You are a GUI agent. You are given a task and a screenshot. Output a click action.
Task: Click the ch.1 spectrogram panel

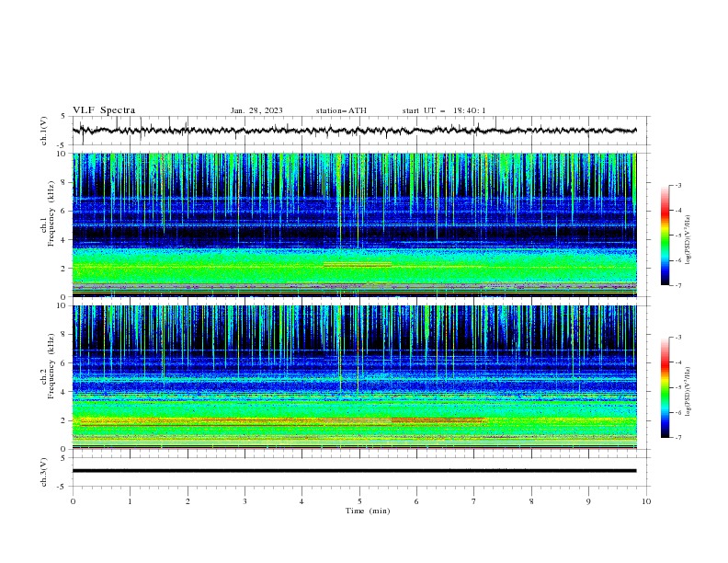tap(354, 224)
